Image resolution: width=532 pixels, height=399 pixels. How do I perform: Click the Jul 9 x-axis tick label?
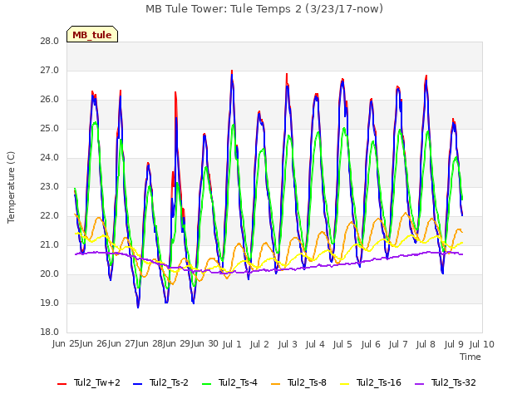tap(454, 344)
